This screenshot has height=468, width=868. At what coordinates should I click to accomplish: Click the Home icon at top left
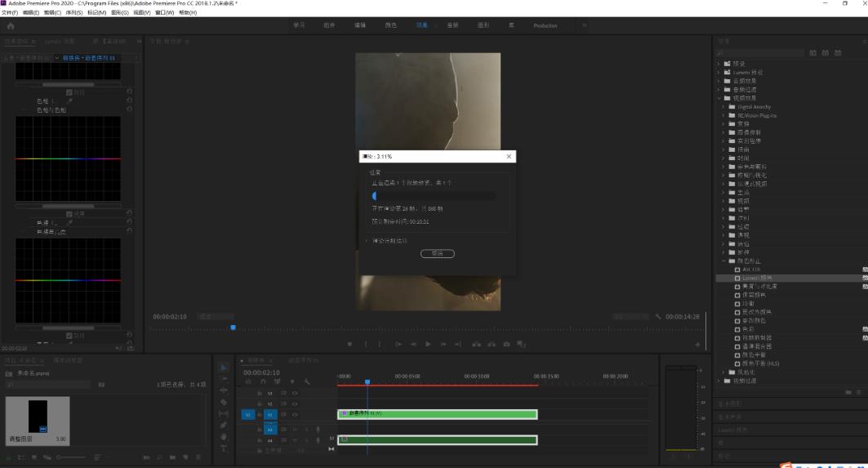pos(11,26)
